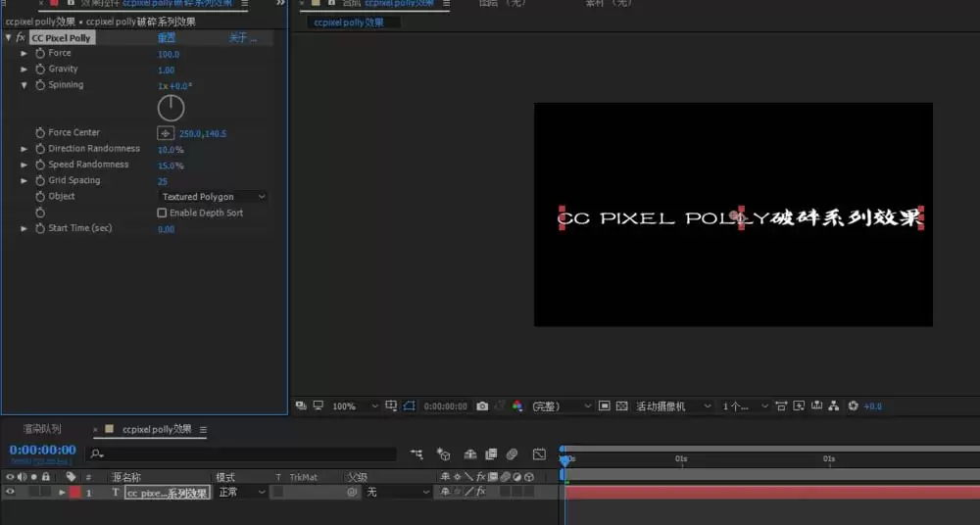Toggle the mask and shape path visibility icon
Screen dimensions: 980x525
pyautogui.click(x=409, y=406)
